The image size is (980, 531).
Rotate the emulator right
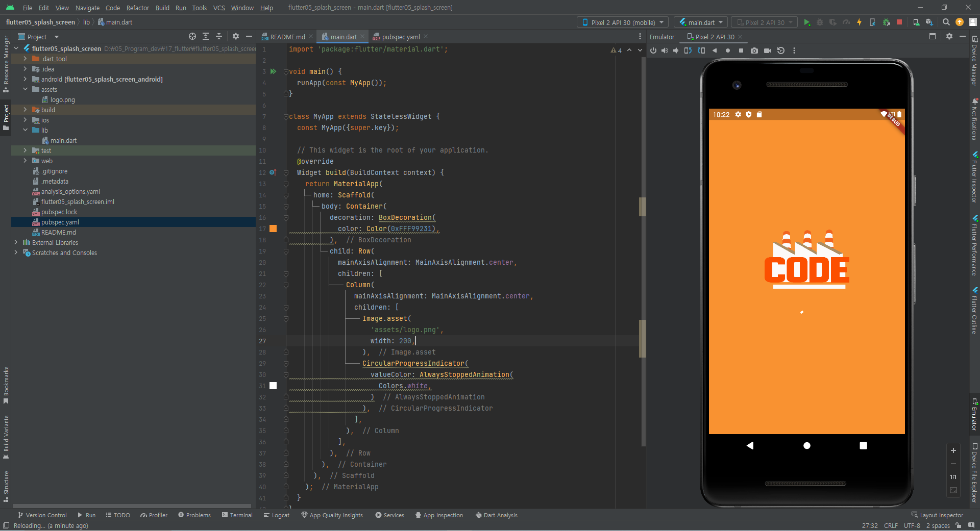701,50
